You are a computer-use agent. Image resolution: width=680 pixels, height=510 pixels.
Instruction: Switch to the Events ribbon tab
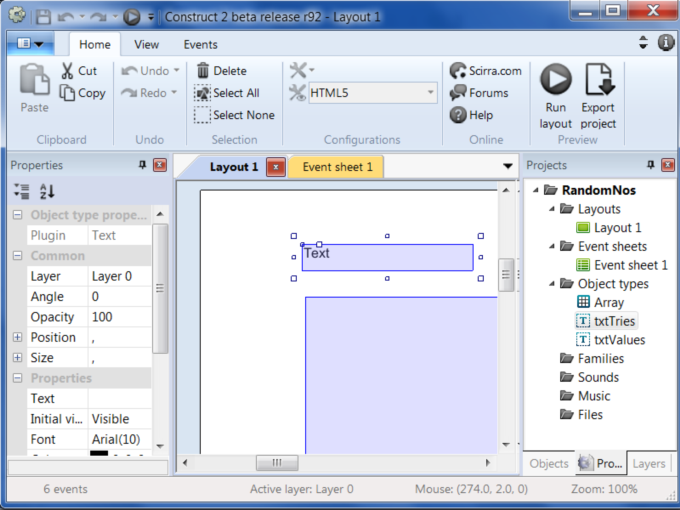[200, 44]
